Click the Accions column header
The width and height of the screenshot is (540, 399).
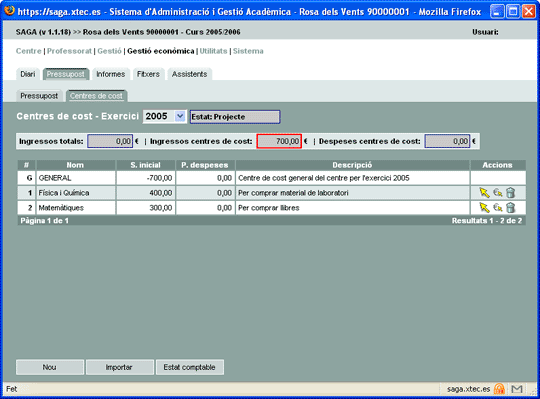click(498, 165)
